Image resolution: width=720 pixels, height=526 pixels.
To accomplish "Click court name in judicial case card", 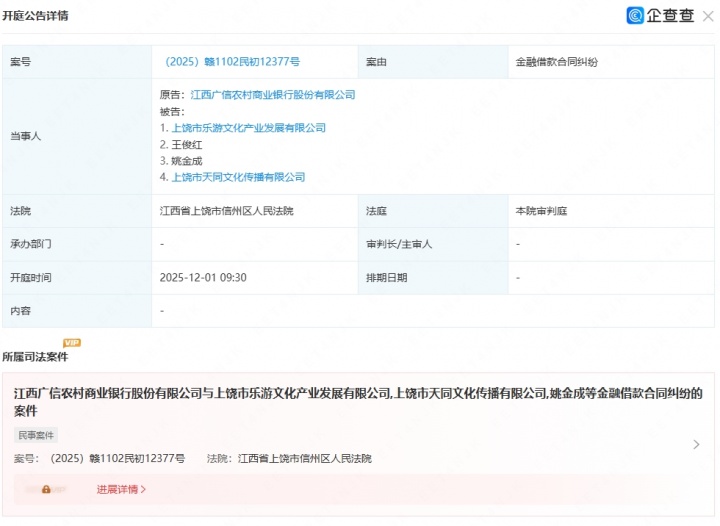I will (x=305, y=458).
